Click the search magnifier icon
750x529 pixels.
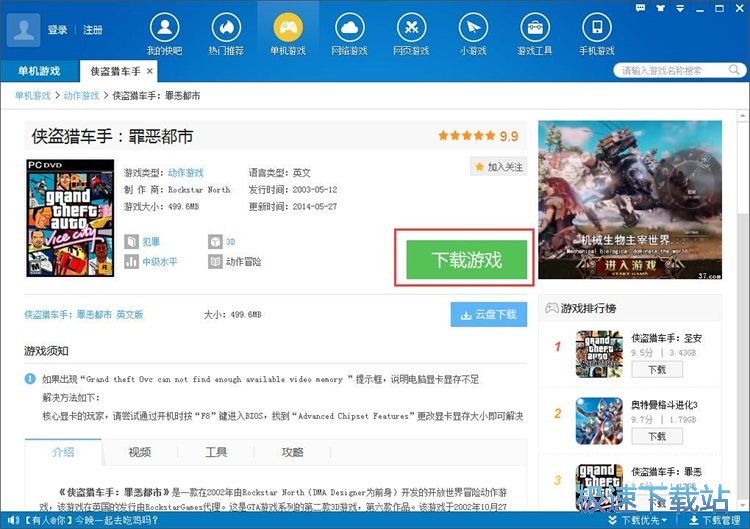tap(734, 70)
